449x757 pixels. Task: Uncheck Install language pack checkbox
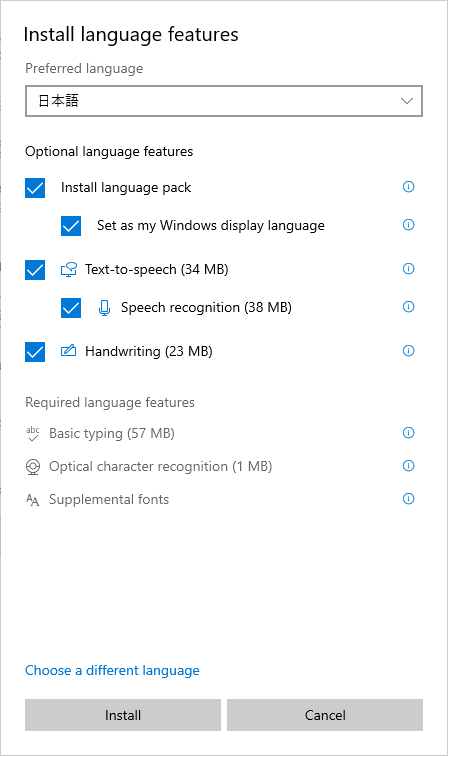[x=35, y=188]
